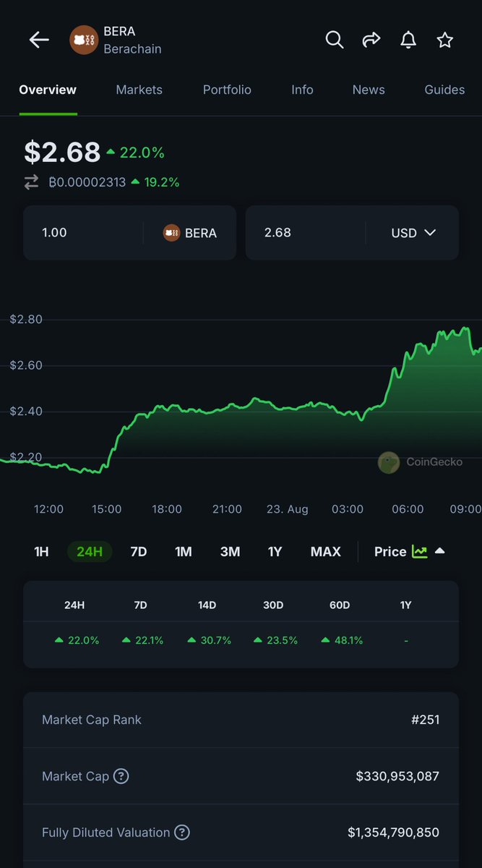Open Market Cap help question-mark icon

click(121, 776)
